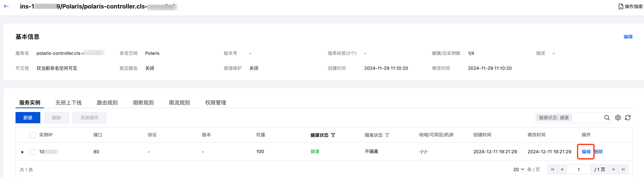Open the 其他操作 button

[89, 118]
